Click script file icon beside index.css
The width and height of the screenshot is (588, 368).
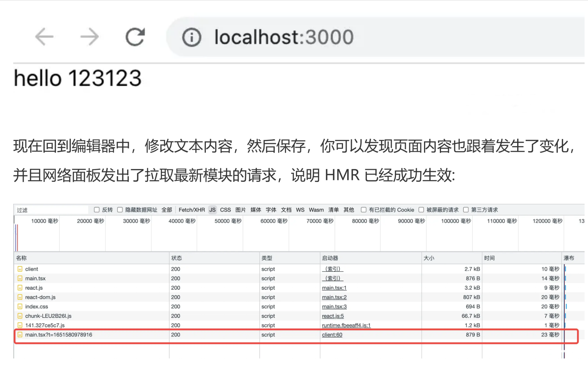tap(20, 306)
